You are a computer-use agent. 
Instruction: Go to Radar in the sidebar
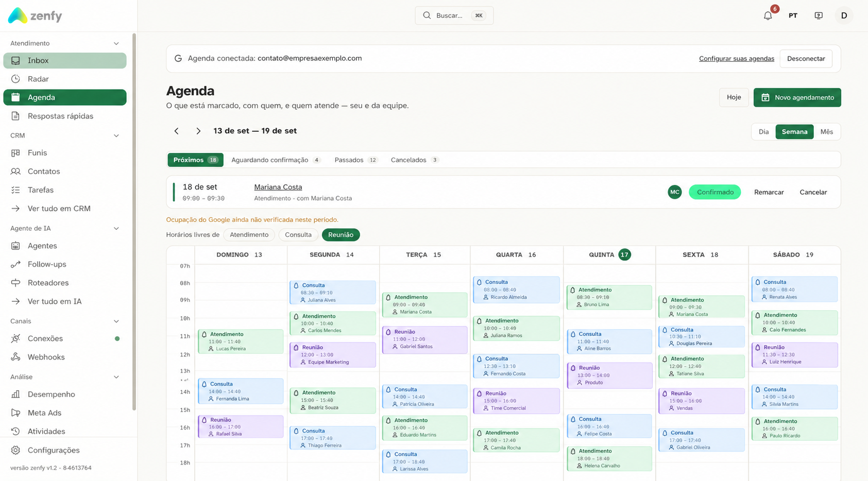[x=65, y=79]
